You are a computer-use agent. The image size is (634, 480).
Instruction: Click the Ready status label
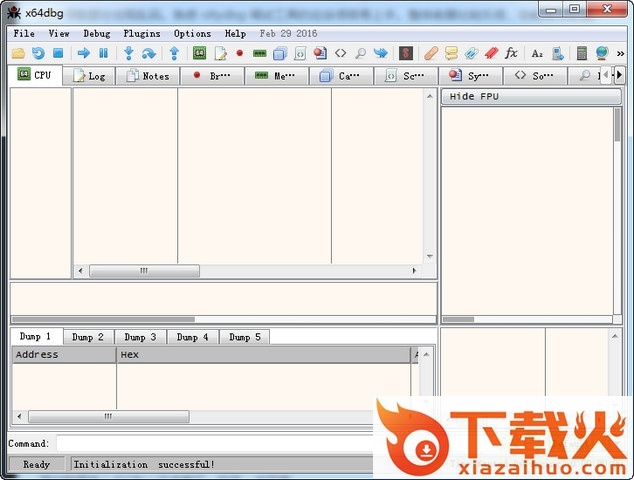(x=36, y=464)
